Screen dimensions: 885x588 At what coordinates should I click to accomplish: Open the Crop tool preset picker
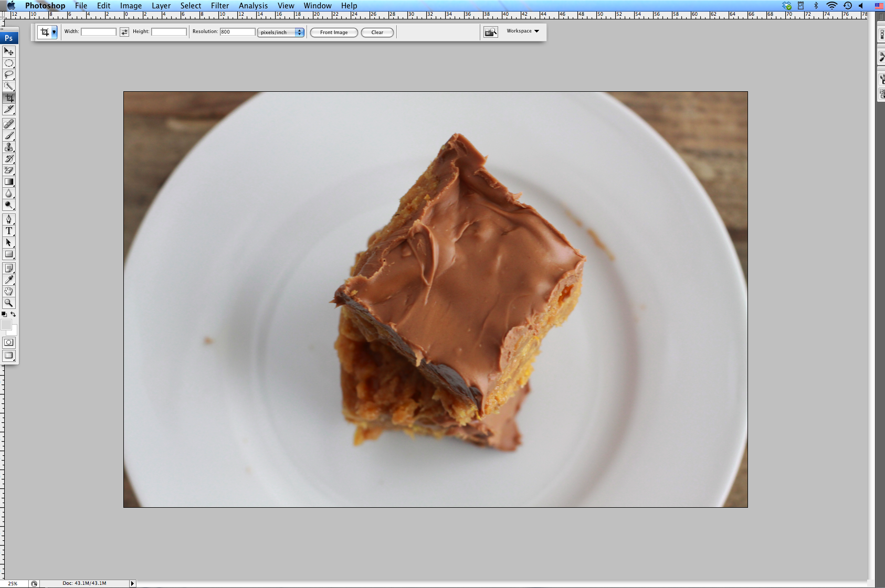54,32
